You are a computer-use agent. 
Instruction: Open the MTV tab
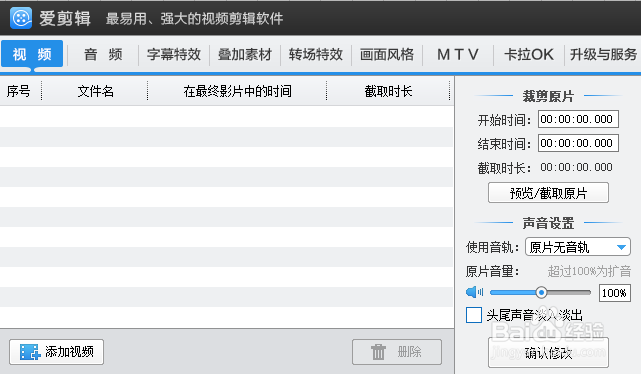tap(458, 54)
